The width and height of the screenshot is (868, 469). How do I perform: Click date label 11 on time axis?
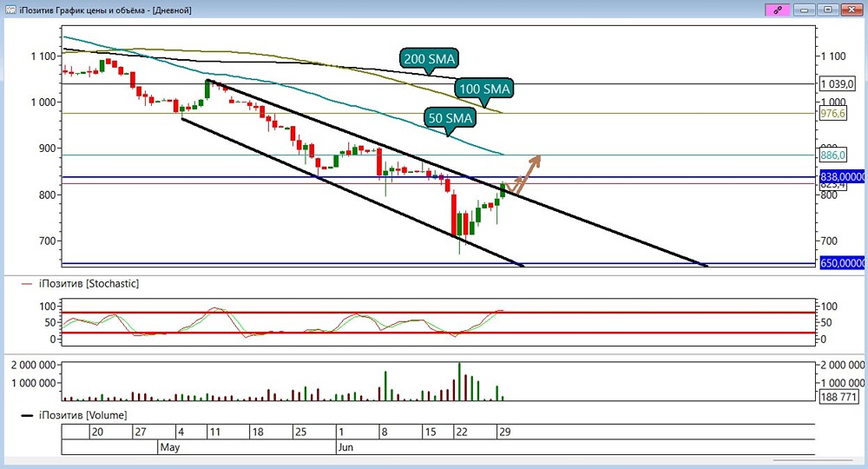pyautogui.click(x=214, y=432)
